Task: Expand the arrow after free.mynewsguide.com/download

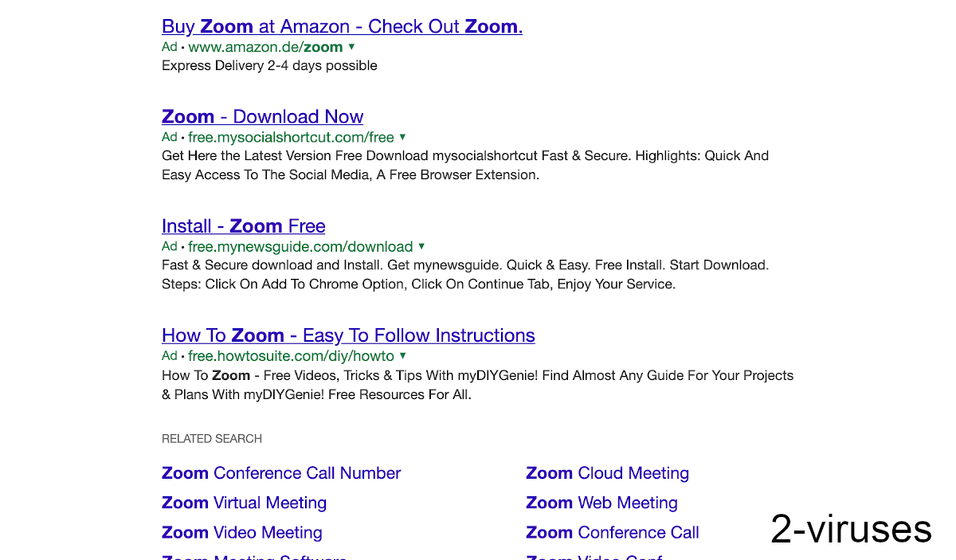Action: [x=421, y=246]
